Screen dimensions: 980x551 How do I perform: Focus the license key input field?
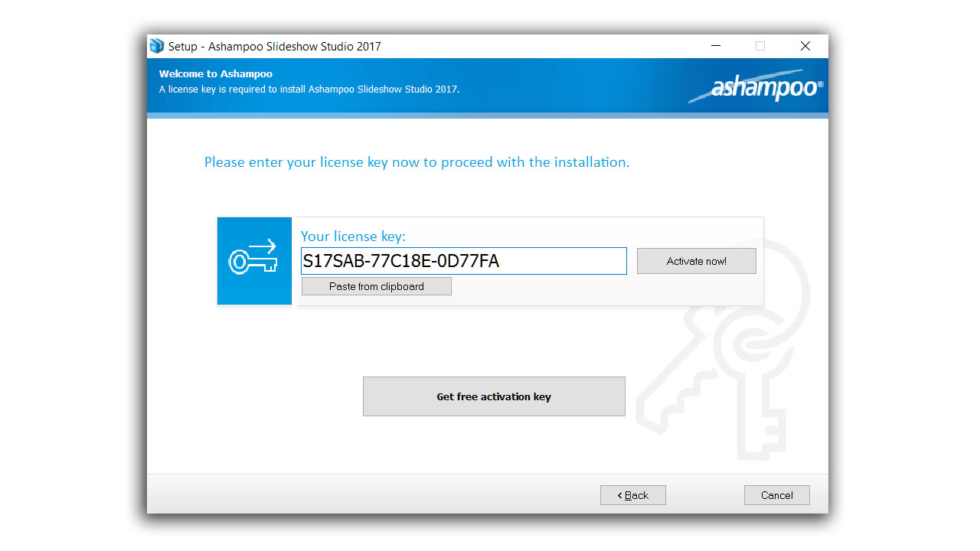[463, 261]
